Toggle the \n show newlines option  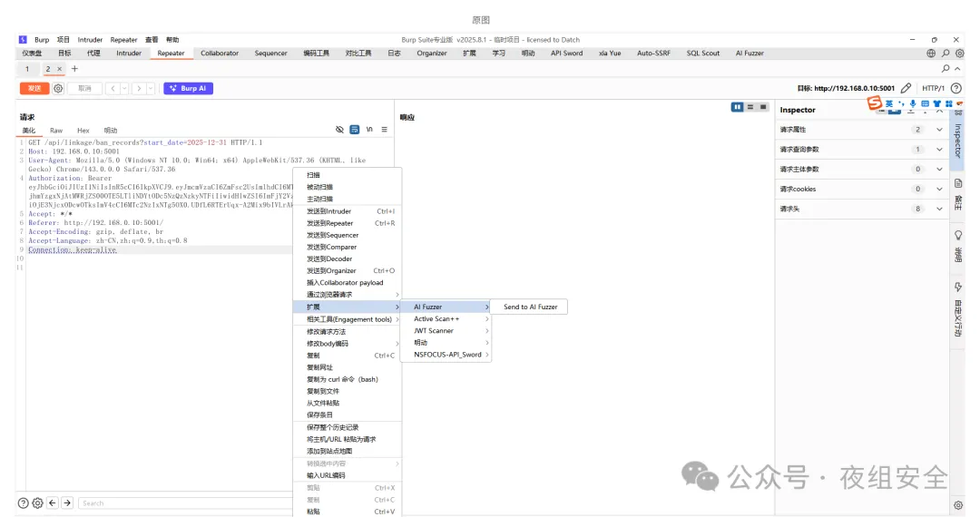click(369, 129)
